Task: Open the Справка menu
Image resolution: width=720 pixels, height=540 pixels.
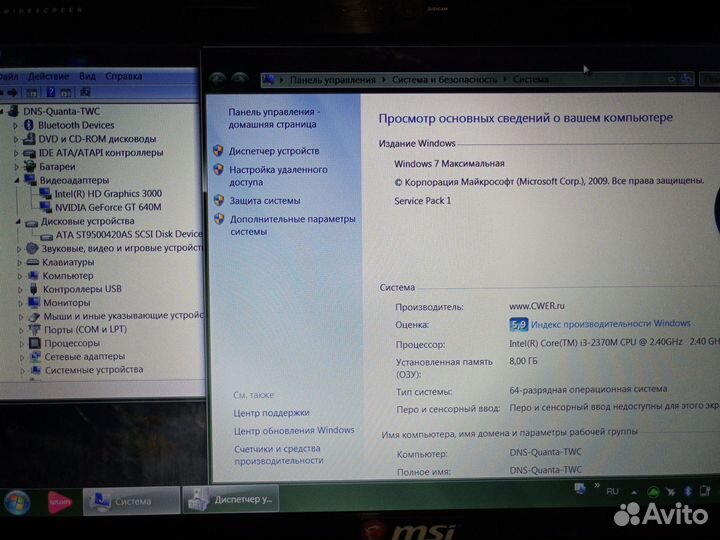Action: click(123, 76)
